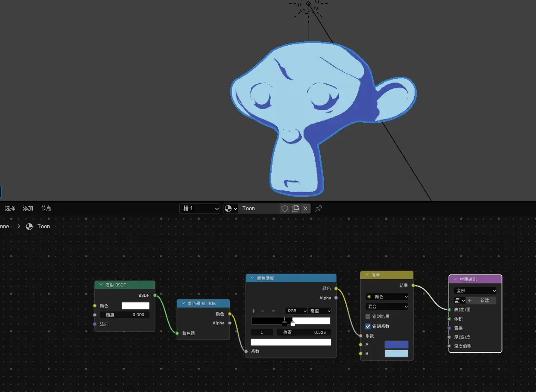Viewport: 536px width, 392px height.
Task: Duplicate the Toon material with the copy icon
Action: (x=295, y=208)
